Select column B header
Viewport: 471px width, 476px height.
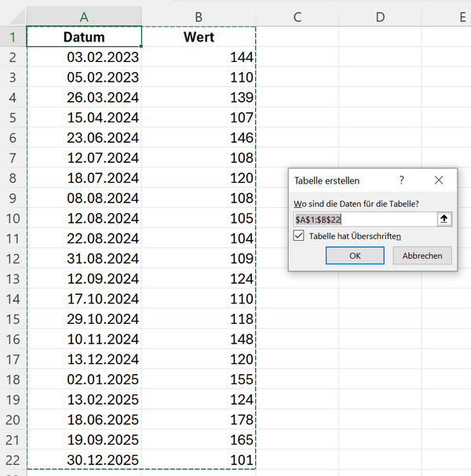199,16
